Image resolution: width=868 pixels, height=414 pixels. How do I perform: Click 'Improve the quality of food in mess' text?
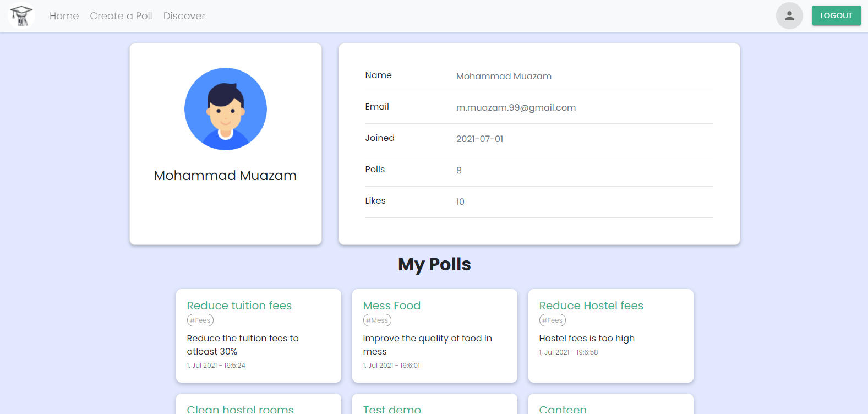click(x=427, y=345)
